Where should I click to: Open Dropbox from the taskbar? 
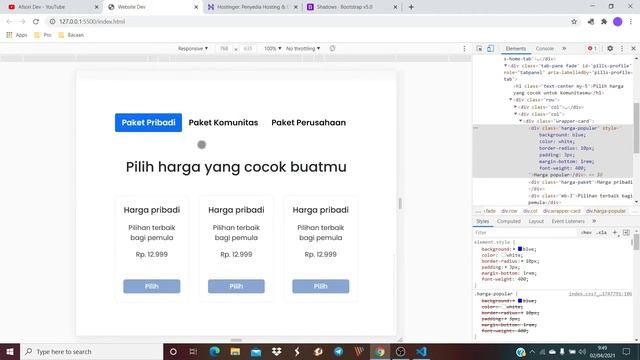coord(276,351)
